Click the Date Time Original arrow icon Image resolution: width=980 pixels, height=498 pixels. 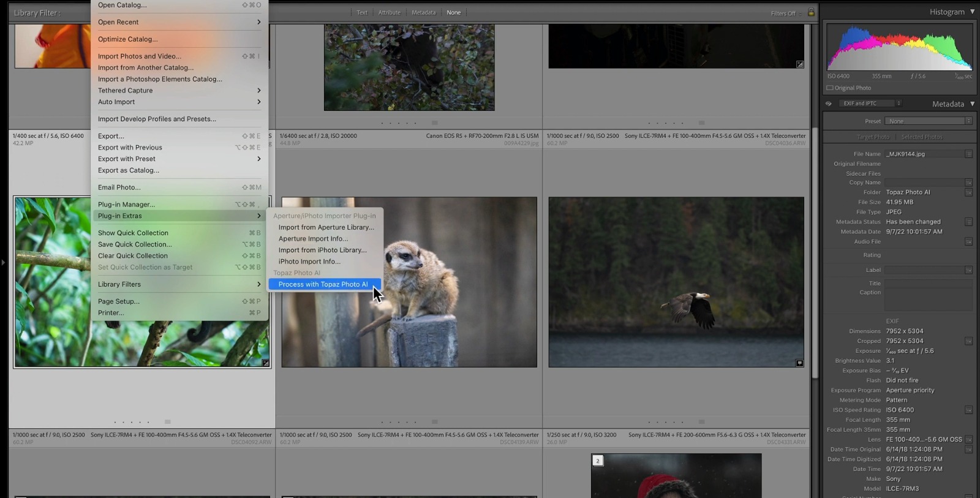point(968,449)
